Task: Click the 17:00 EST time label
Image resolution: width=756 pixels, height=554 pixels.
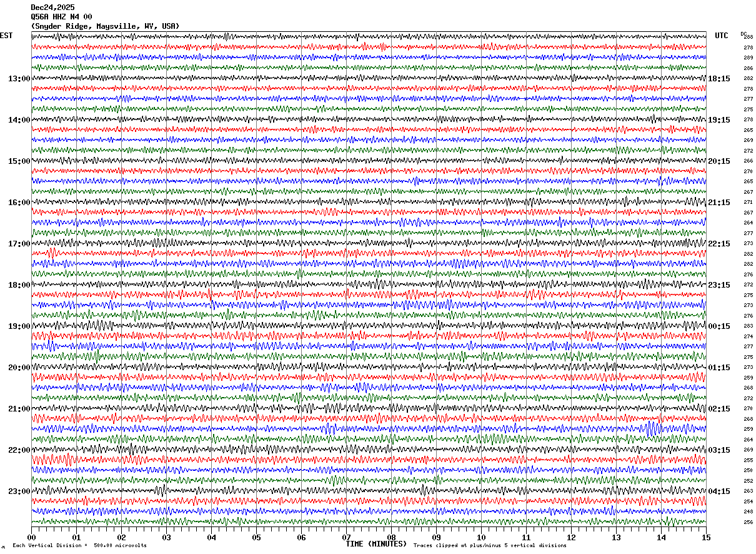Action: point(19,244)
